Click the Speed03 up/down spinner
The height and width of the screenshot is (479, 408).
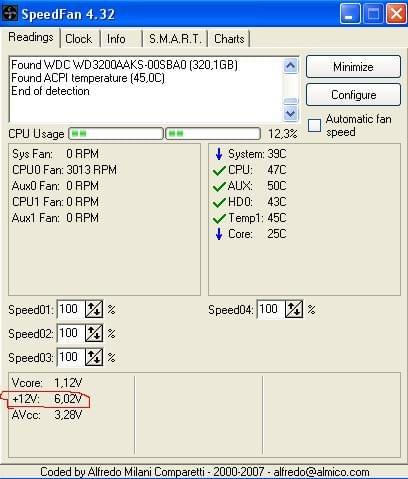coord(94,357)
